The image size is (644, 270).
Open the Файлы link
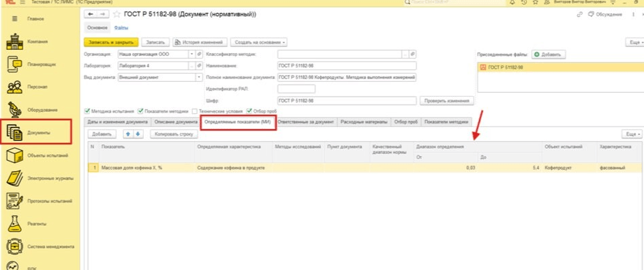121,28
